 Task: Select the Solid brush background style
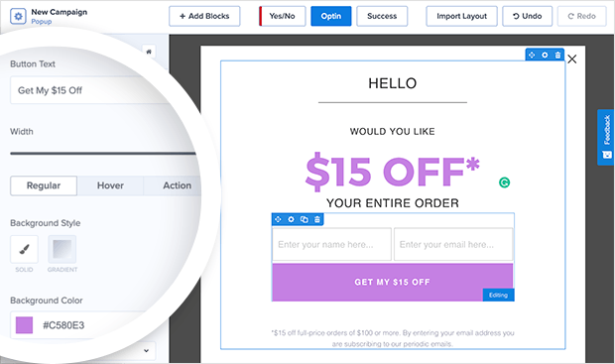pos(25,249)
